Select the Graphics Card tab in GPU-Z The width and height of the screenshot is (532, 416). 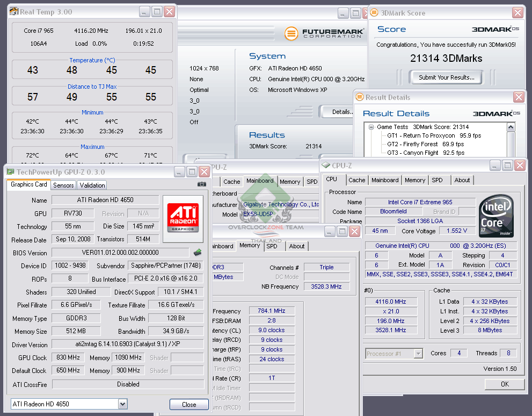(x=29, y=184)
